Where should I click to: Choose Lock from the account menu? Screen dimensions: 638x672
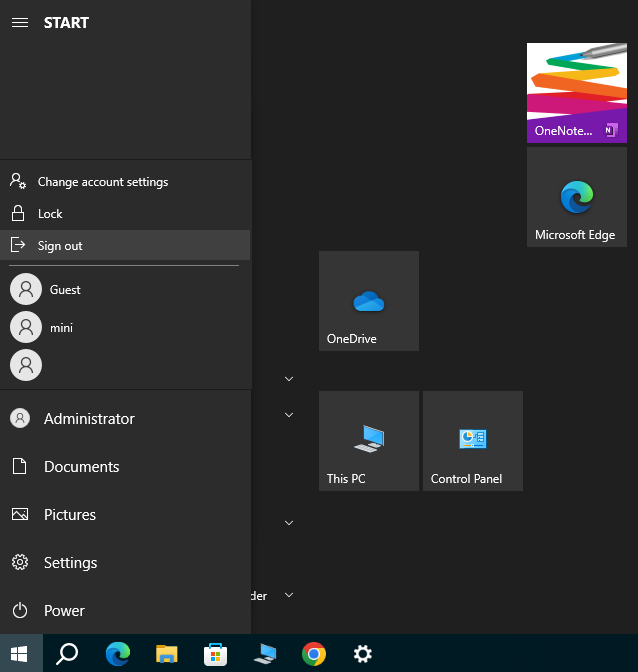tap(50, 214)
